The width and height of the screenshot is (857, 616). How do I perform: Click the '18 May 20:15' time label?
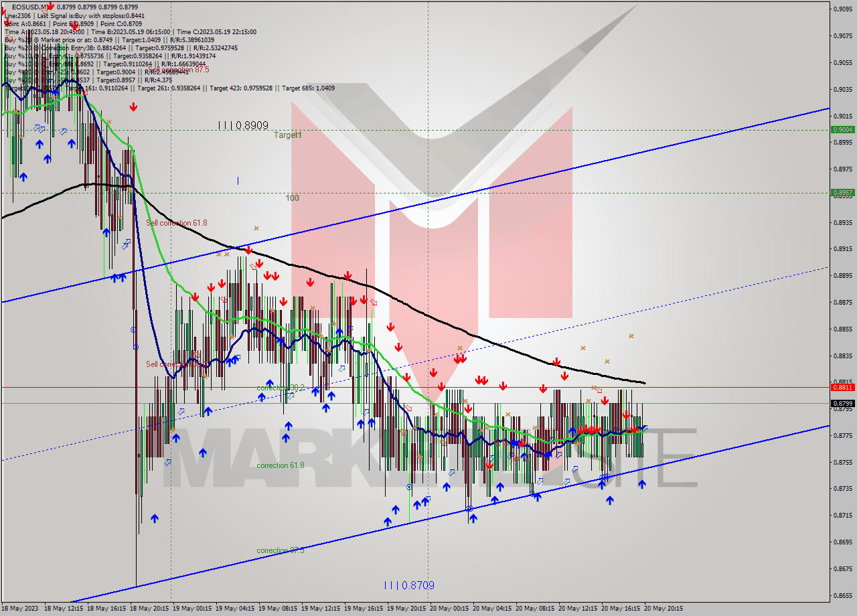click(149, 609)
